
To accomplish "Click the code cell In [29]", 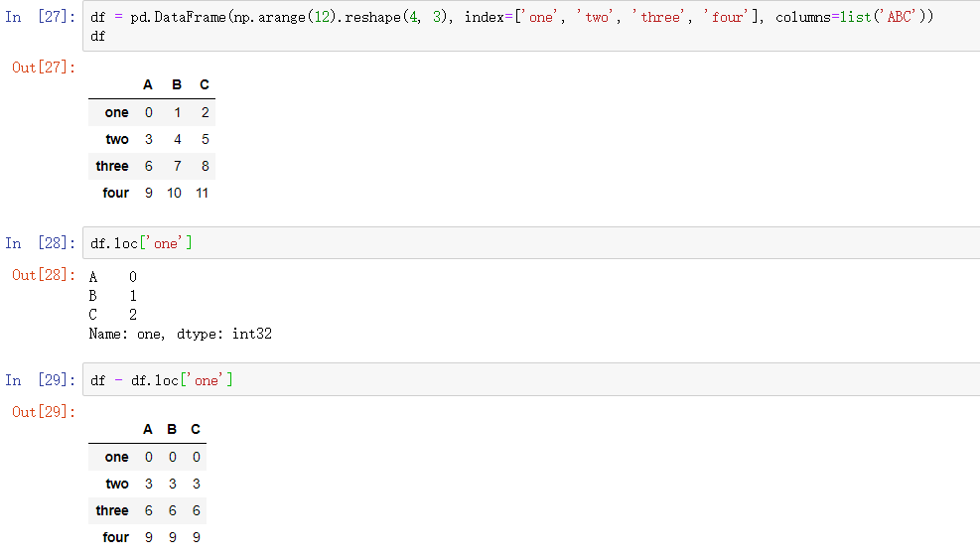I will pyautogui.click(x=531, y=379).
